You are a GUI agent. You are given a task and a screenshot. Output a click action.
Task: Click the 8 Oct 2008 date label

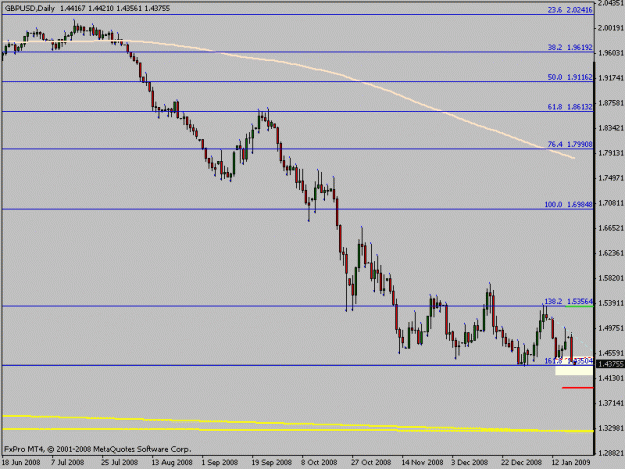(319, 462)
